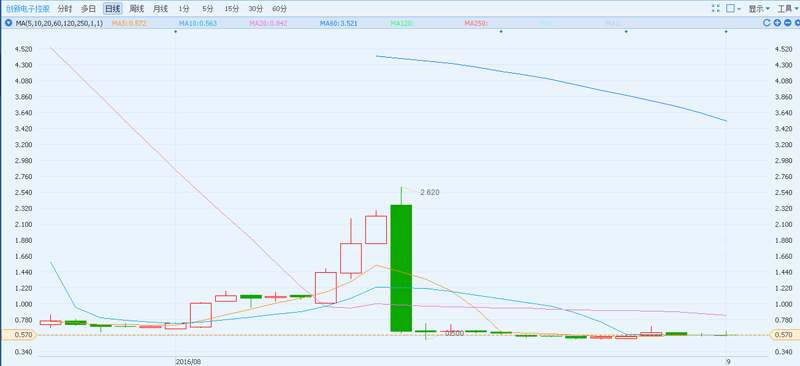Open the 工具 tools dropdown menu

[788, 9]
